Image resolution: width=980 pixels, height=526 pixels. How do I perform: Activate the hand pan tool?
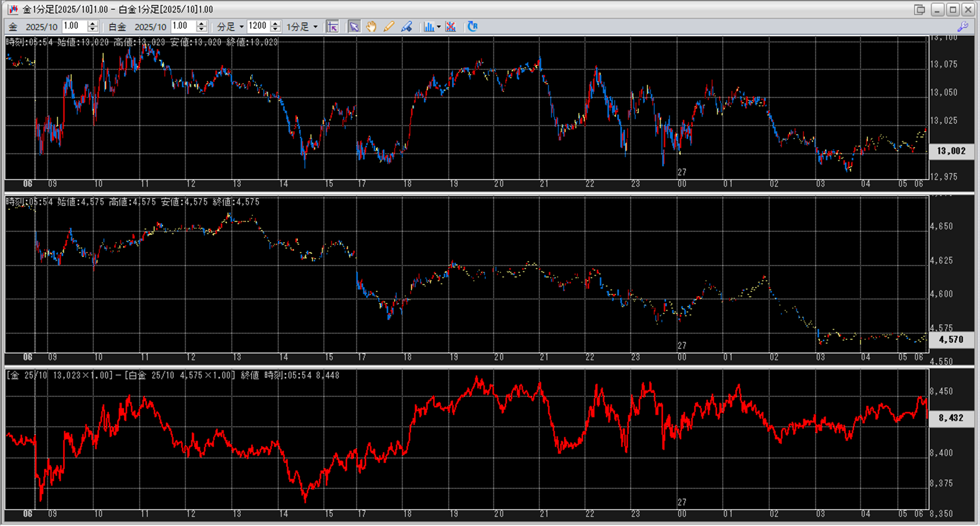(371, 27)
